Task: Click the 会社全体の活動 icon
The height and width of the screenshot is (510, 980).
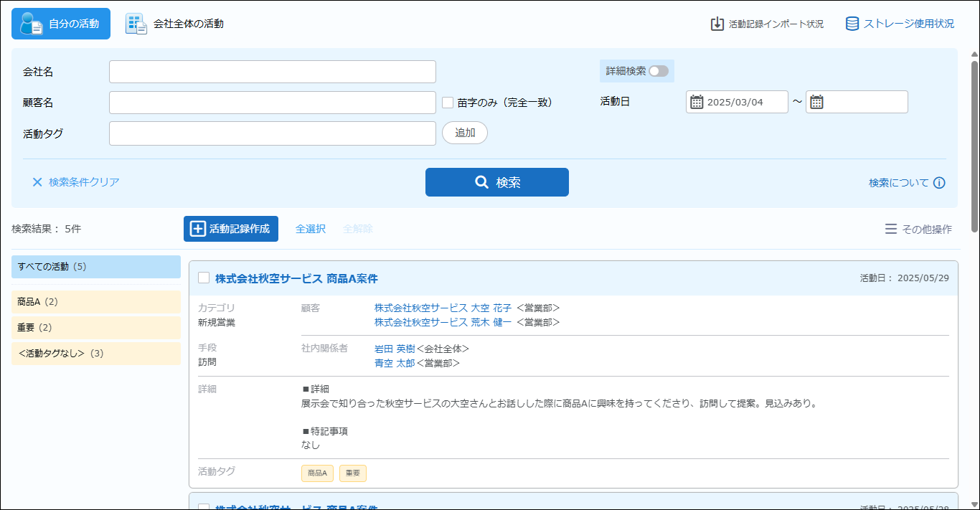Action: tap(136, 24)
